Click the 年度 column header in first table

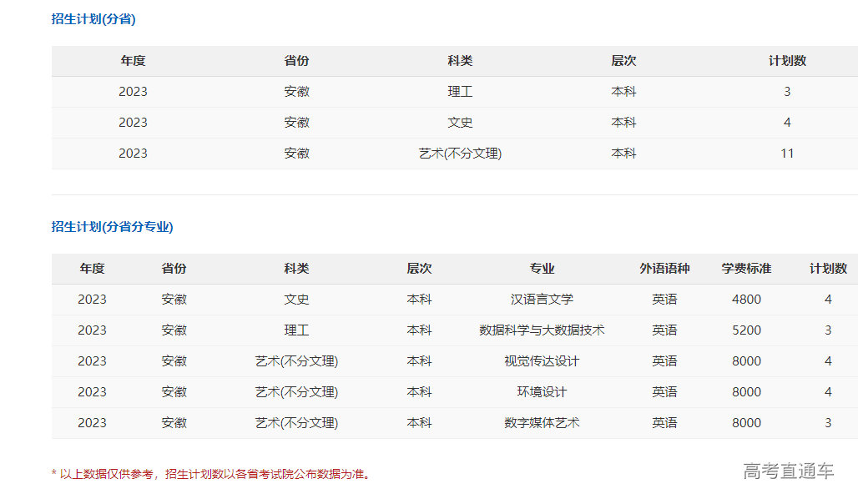[130, 60]
